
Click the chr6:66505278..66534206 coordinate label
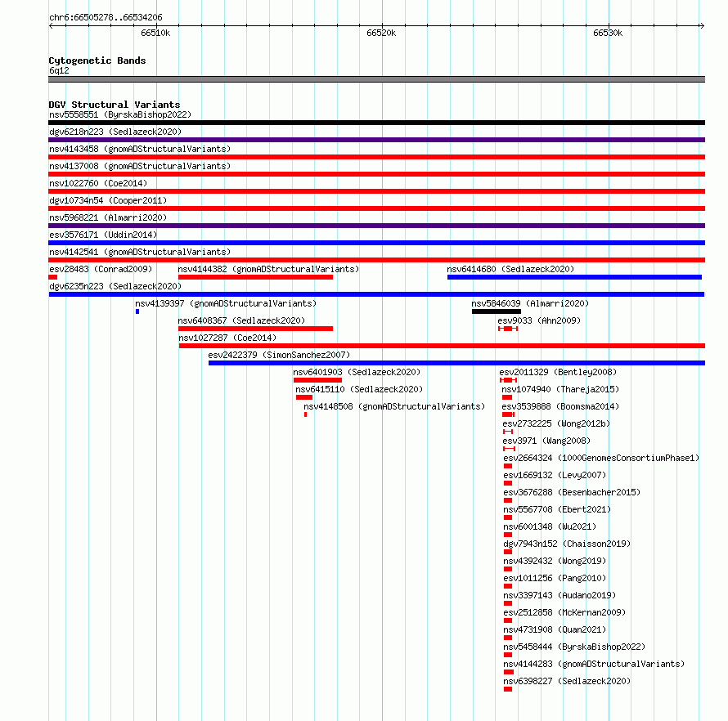pos(106,17)
